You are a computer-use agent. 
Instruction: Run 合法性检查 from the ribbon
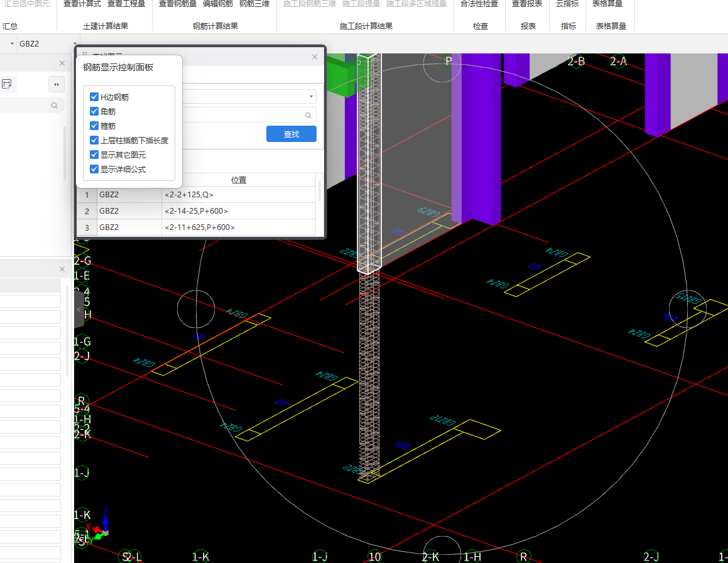(x=479, y=4)
